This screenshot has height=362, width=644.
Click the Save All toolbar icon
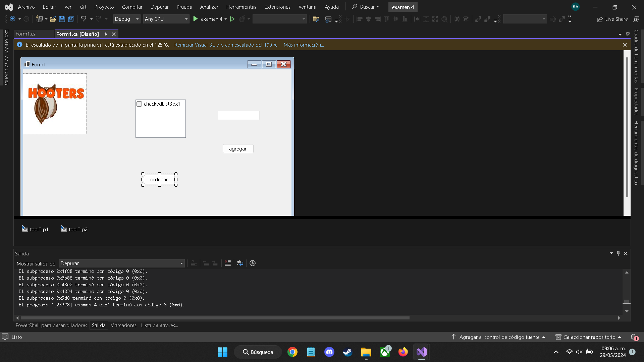pyautogui.click(x=71, y=19)
